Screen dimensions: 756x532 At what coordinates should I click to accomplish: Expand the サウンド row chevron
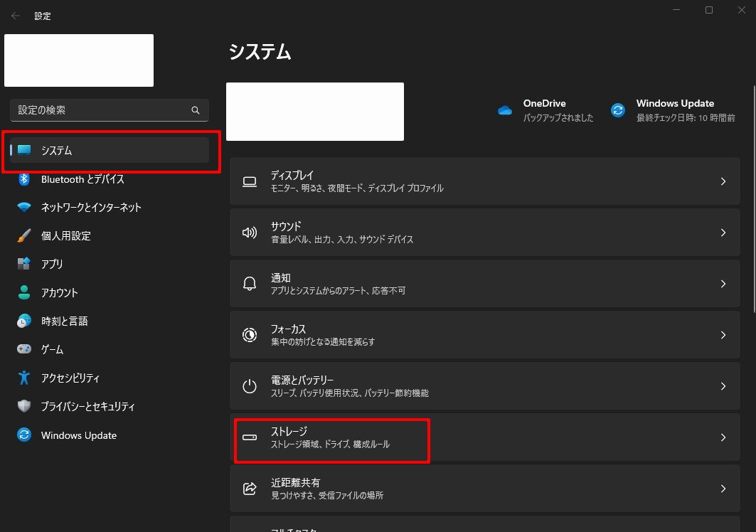[723, 233]
